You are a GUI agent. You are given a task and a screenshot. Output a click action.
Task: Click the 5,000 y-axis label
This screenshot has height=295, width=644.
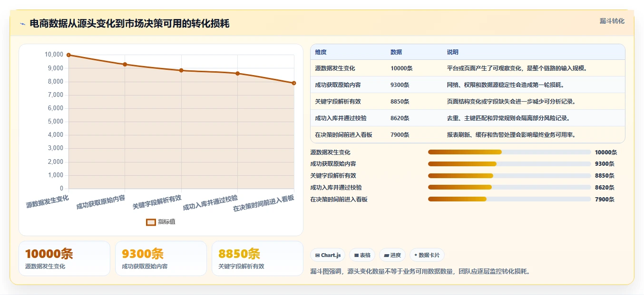pos(56,122)
